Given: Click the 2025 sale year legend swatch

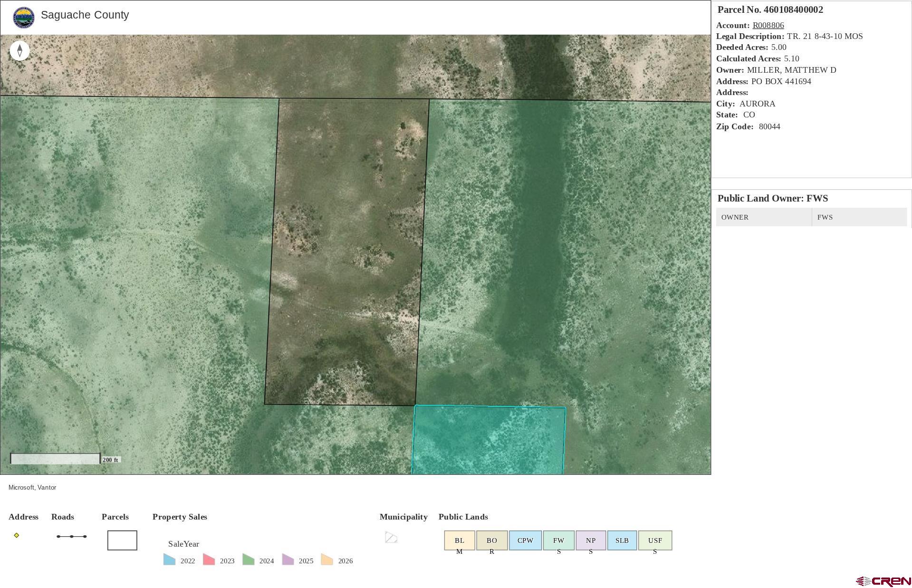Looking at the screenshot, I should 288,559.
